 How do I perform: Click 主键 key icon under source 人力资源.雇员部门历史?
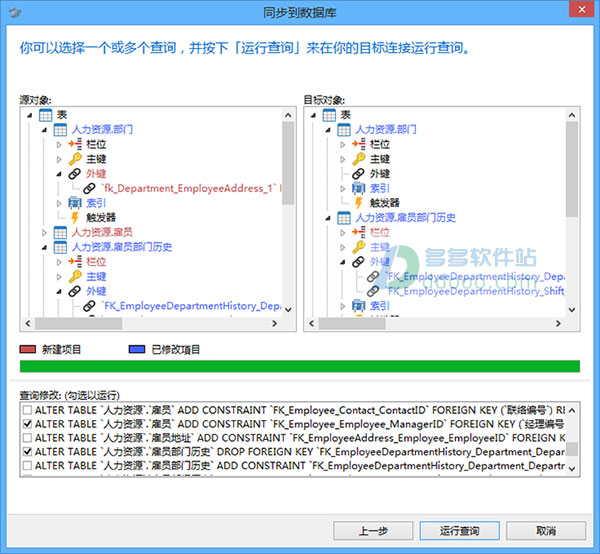click(x=75, y=276)
